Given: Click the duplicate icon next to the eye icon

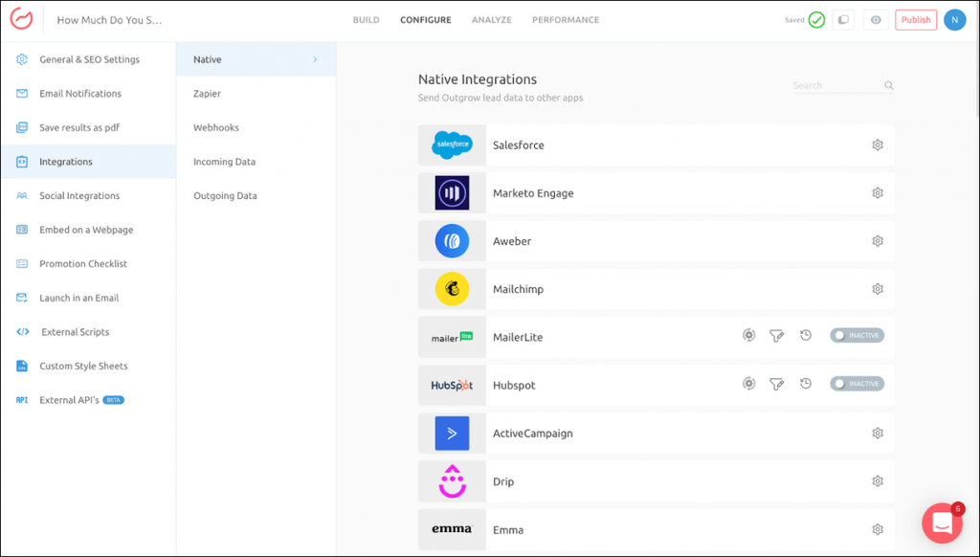Looking at the screenshot, I should [843, 19].
